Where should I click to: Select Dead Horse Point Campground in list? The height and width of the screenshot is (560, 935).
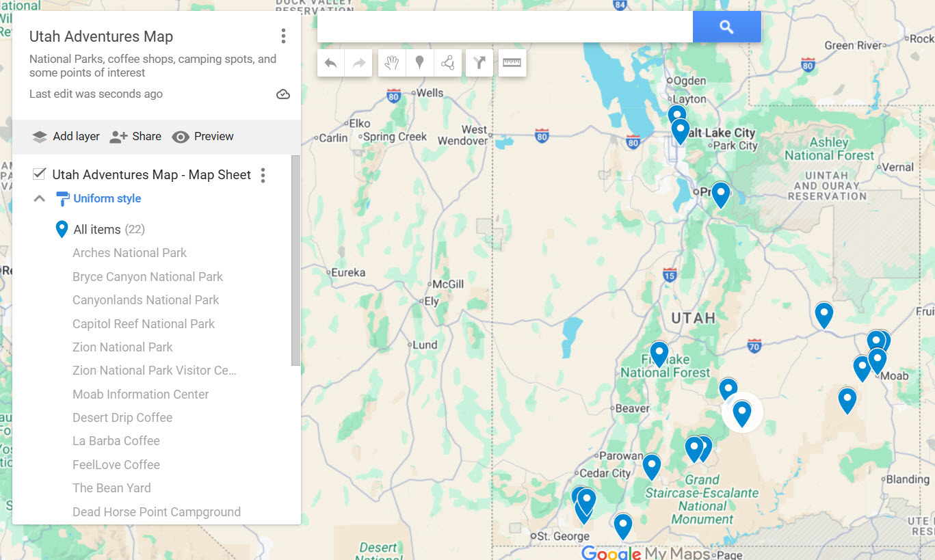coord(157,512)
